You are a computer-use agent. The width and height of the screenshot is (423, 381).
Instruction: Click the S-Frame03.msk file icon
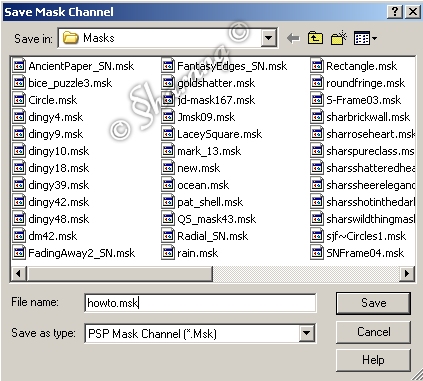[317, 100]
